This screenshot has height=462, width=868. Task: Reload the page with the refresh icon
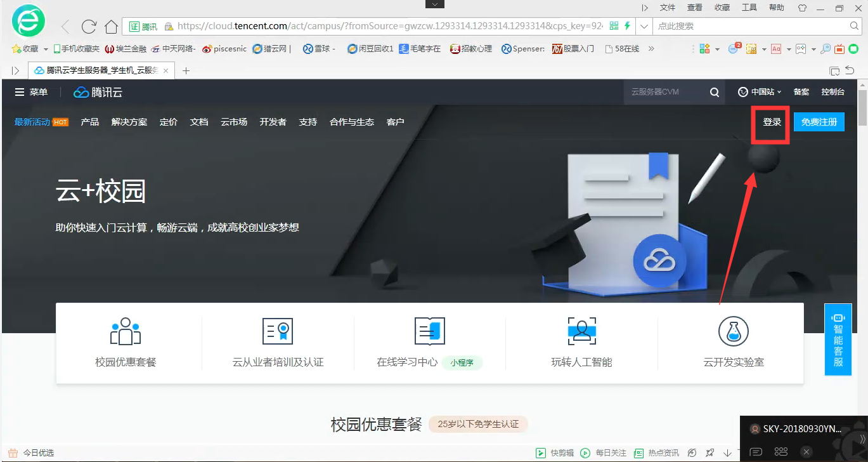tap(89, 27)
